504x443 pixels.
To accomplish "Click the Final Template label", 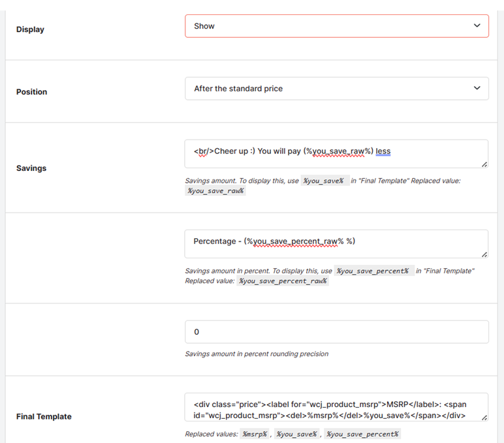I will [44, 416].
